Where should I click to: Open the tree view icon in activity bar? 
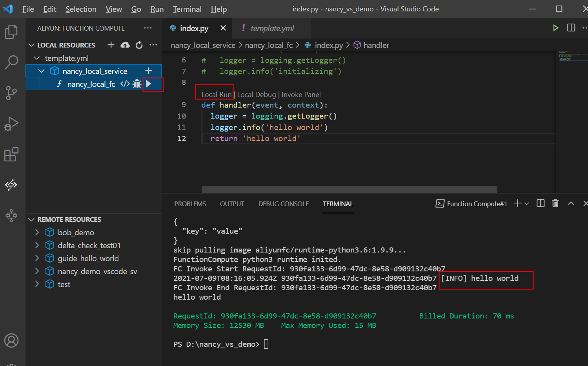click(x=11, y=215)
